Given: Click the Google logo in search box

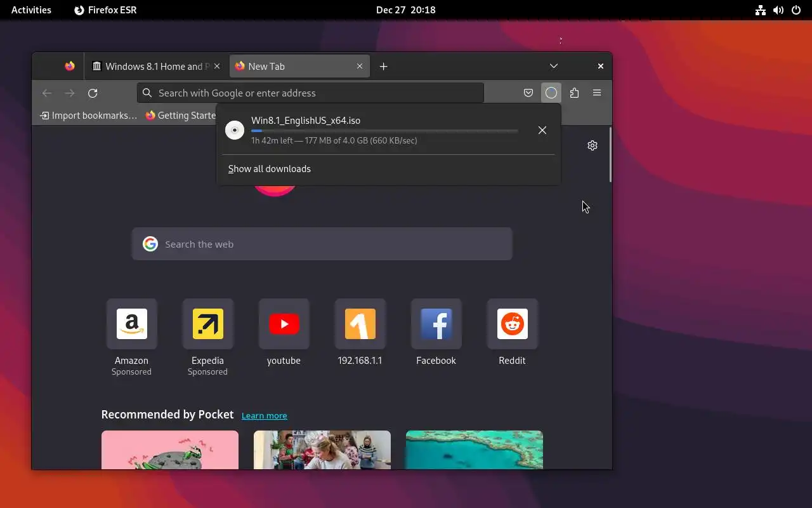Looking at the screenshot, I should [x=150, y=244].
